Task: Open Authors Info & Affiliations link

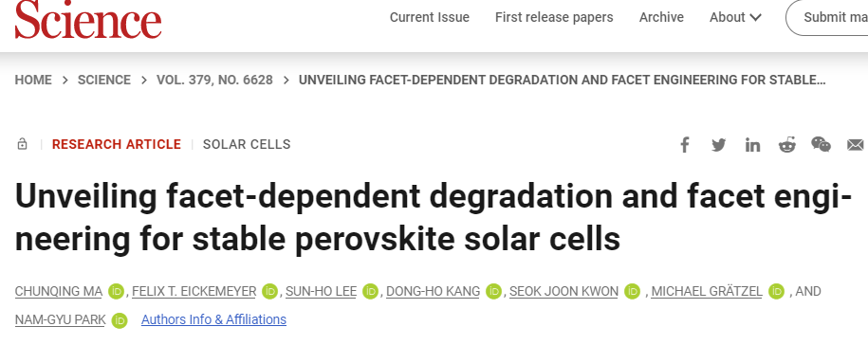Action: click(x=213, y=319)
